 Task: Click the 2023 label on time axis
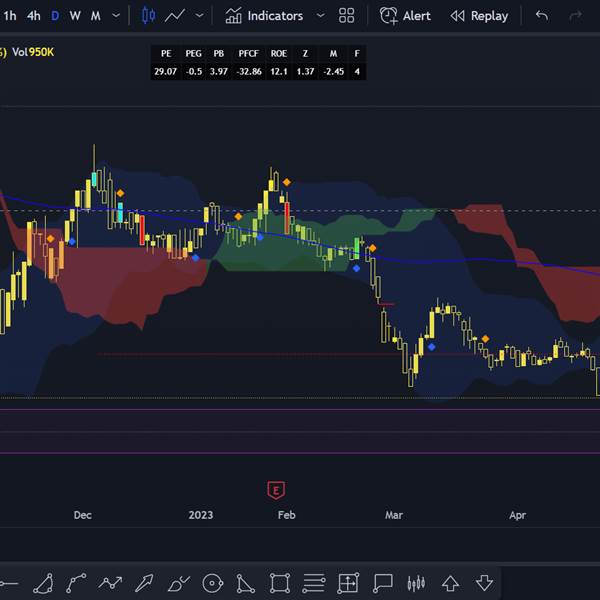(x=201, y=515)
